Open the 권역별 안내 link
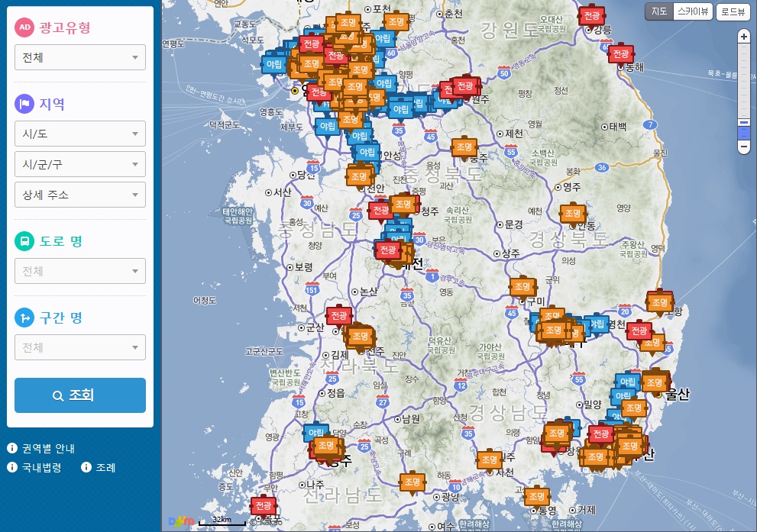Image resolution: width=757 pixels, height=532 pixels. tap(47, 448)
